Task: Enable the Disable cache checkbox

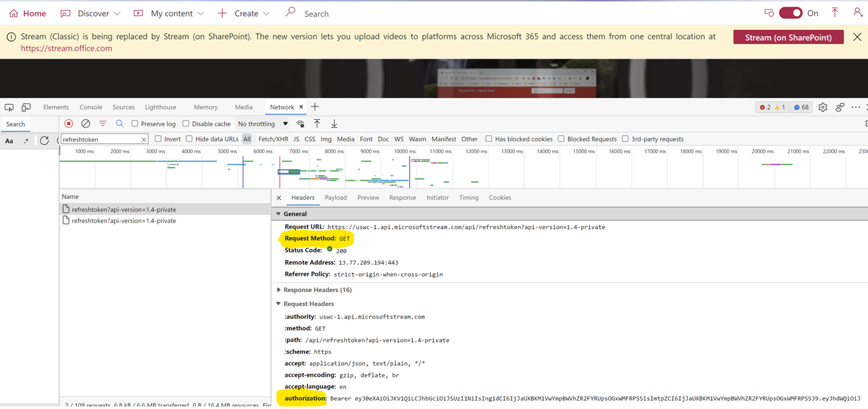Action: coord(186,124)
